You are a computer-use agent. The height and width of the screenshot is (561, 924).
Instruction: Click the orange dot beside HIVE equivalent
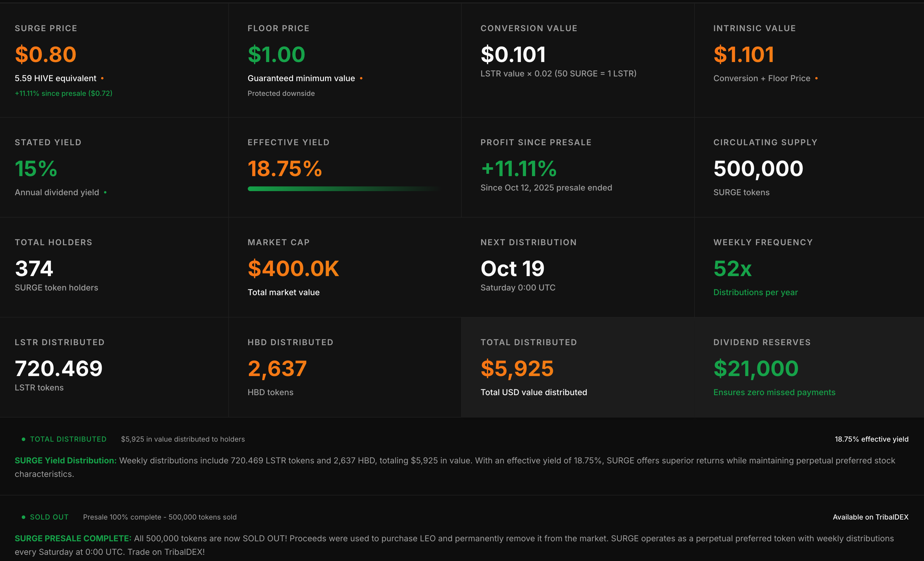(x=102, y=79)
